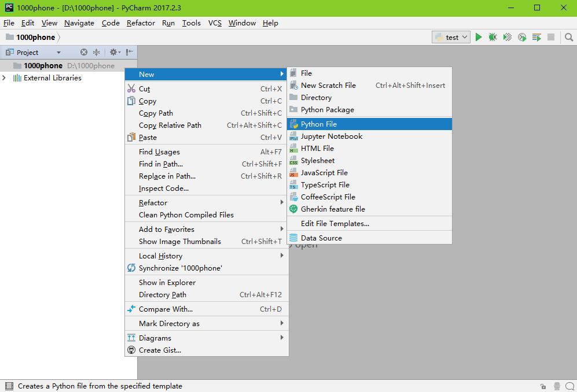Click Compare With...

coord(207,309)
